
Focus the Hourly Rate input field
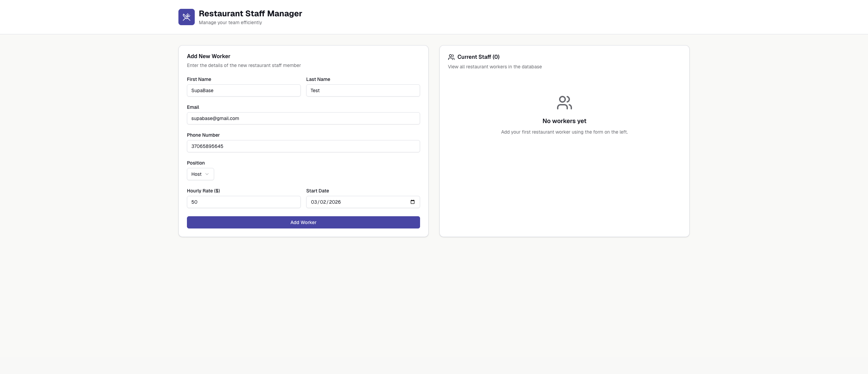[x=243, y=202]
